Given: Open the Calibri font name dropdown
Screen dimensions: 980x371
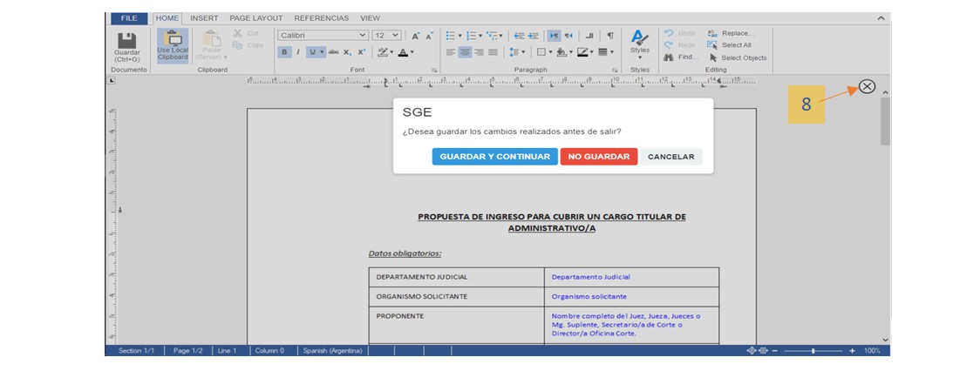Looking at the screenshot, I should click(363, 36).
